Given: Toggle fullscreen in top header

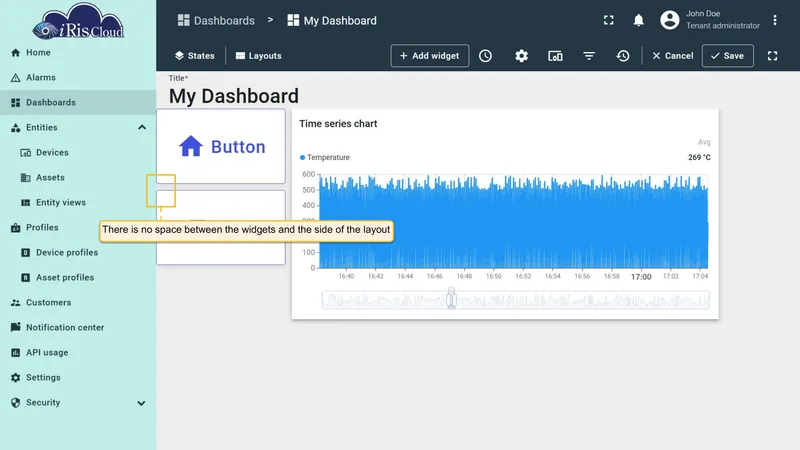Looking at the screenshot, I should tap(609, 20).
